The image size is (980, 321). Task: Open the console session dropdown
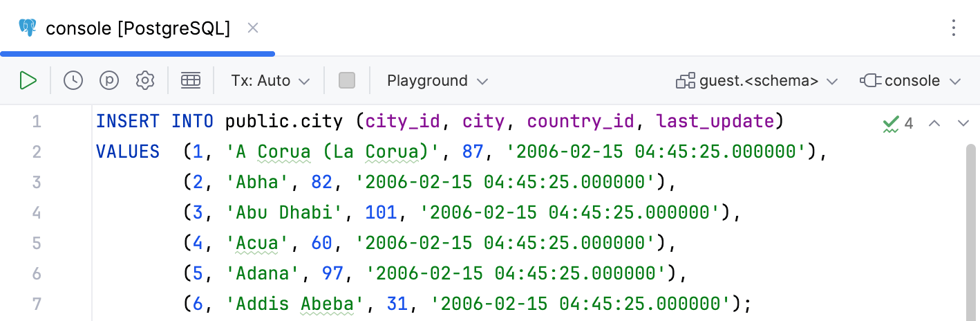(x=910, y=80)
